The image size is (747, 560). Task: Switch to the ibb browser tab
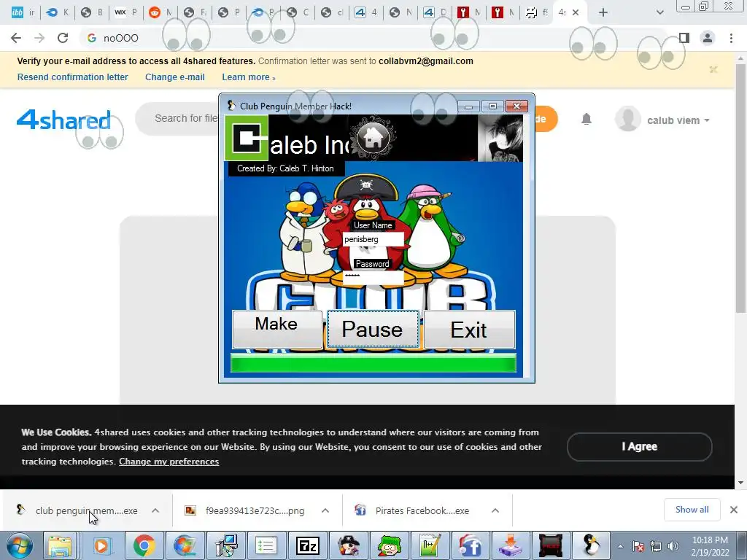23,13
